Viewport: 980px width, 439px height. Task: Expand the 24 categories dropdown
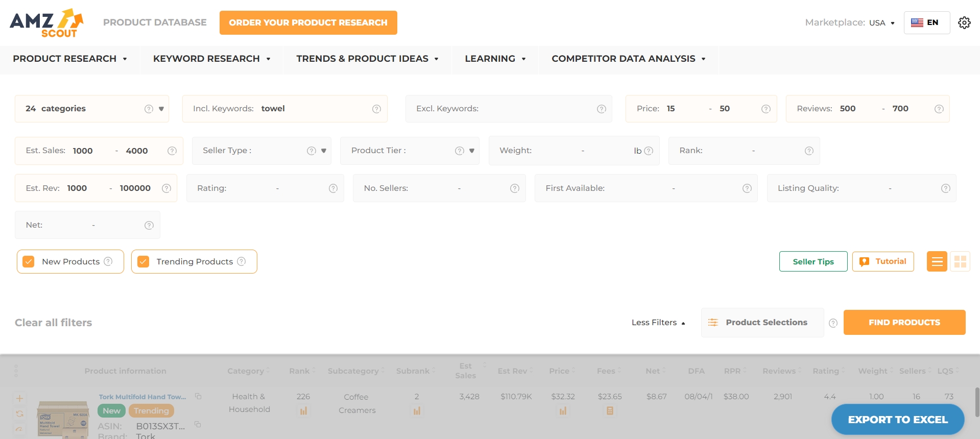[x=161, y=109]
